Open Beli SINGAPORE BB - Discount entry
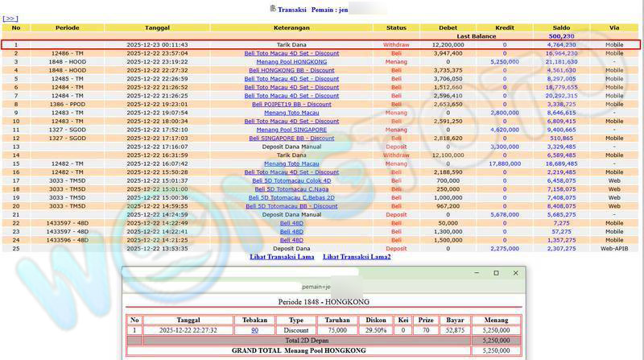 pos(291,139)
